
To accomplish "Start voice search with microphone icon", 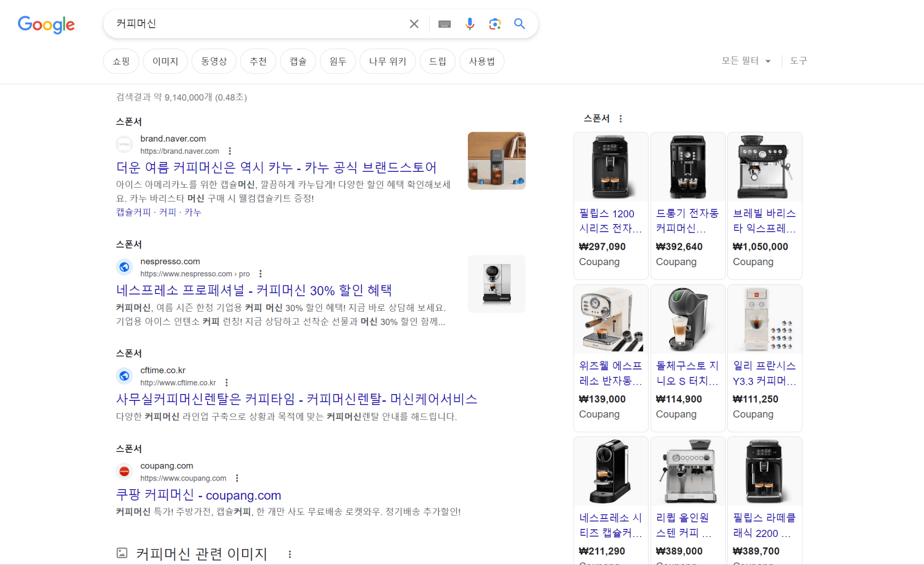I will 470,24.
